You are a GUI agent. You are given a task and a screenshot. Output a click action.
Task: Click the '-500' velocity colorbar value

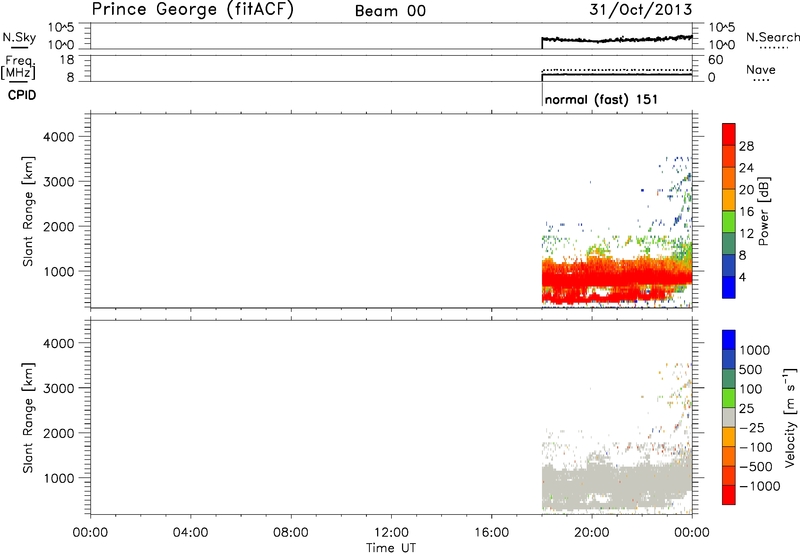tap(756, 467)
